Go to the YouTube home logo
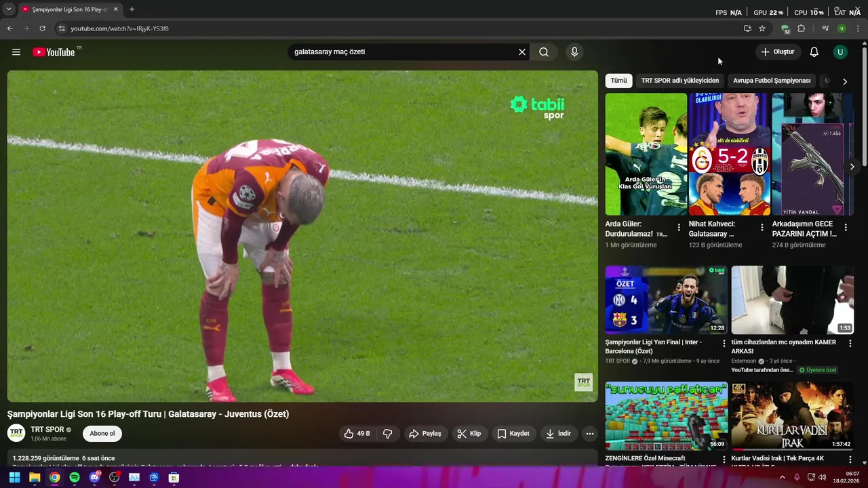The width and height of the screenshot is (868, 488). click(54, 52)
